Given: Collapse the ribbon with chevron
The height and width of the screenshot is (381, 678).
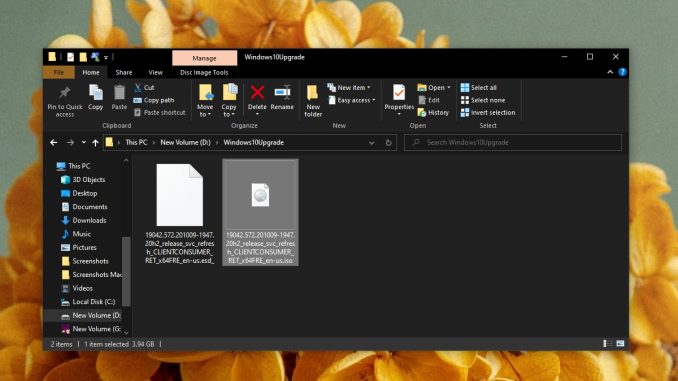Looking at the screenshot, I should tap(610, 72).
